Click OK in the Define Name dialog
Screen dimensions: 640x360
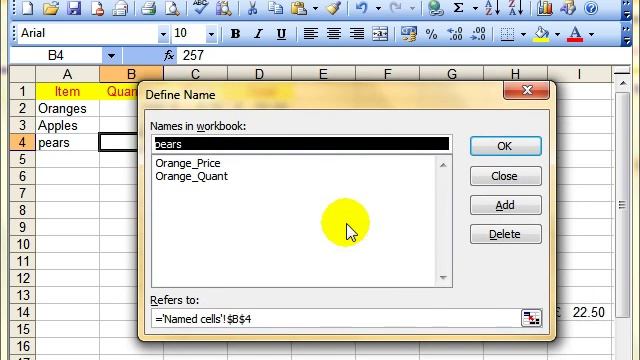(x=506, y=146)
